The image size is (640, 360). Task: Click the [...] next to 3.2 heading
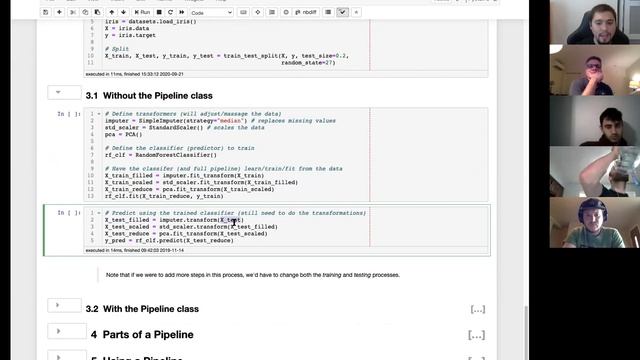[478, 309]
